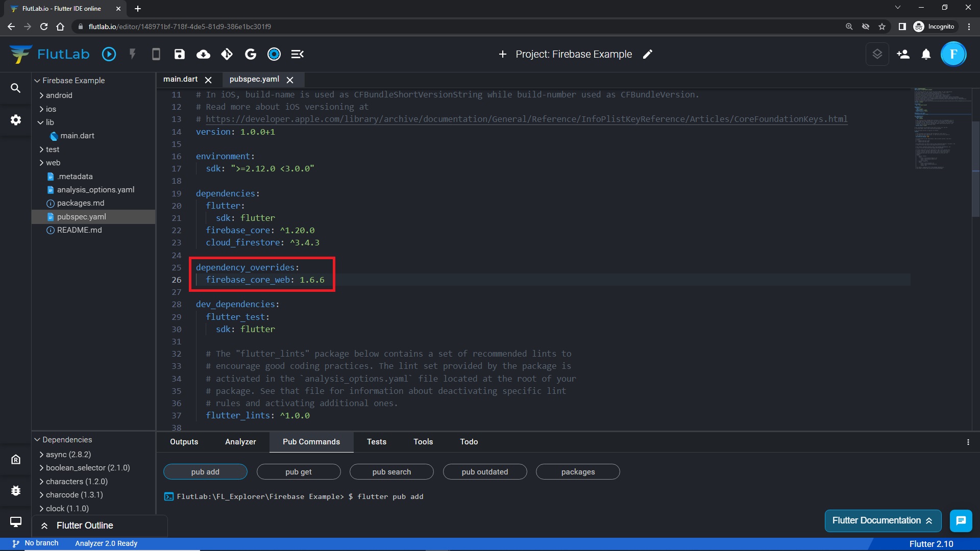This screenshot has width=980, height=551.
Task: Expand the ios folder
Action: coord(41,109)
